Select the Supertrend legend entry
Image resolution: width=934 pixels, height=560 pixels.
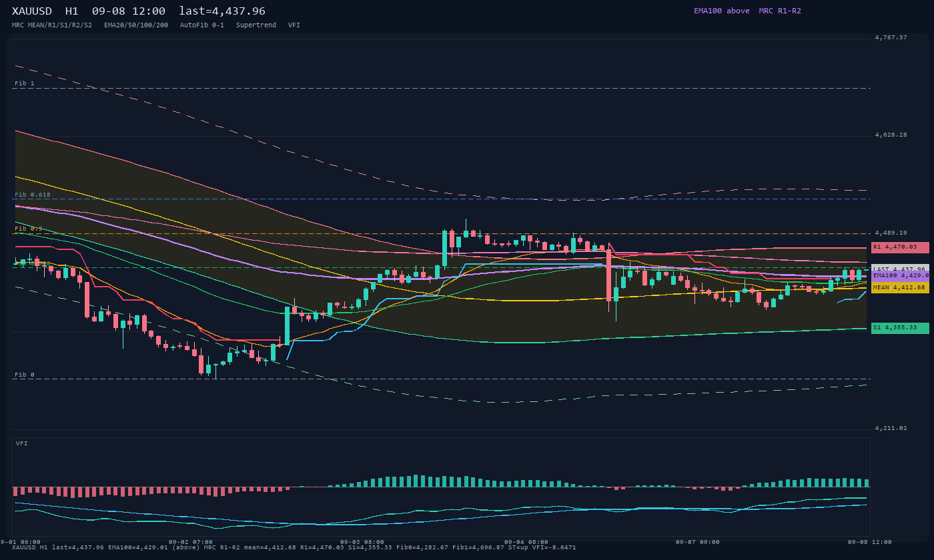point(256,25)
